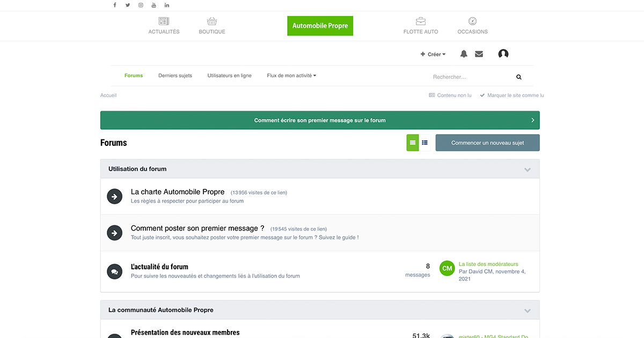Viewport: 644px width, 338px height.
Task: Open La charte Automobile Propre link
Action: click(178, 192)
